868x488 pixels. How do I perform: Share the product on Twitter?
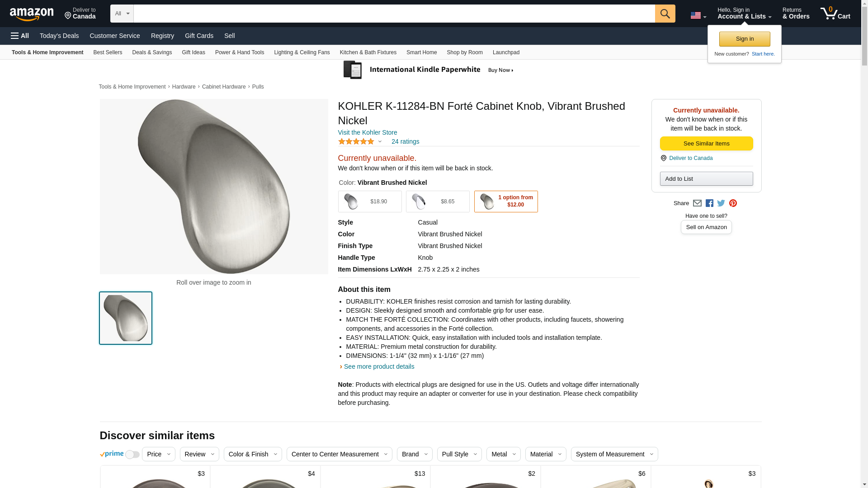[x=721, y=203]
